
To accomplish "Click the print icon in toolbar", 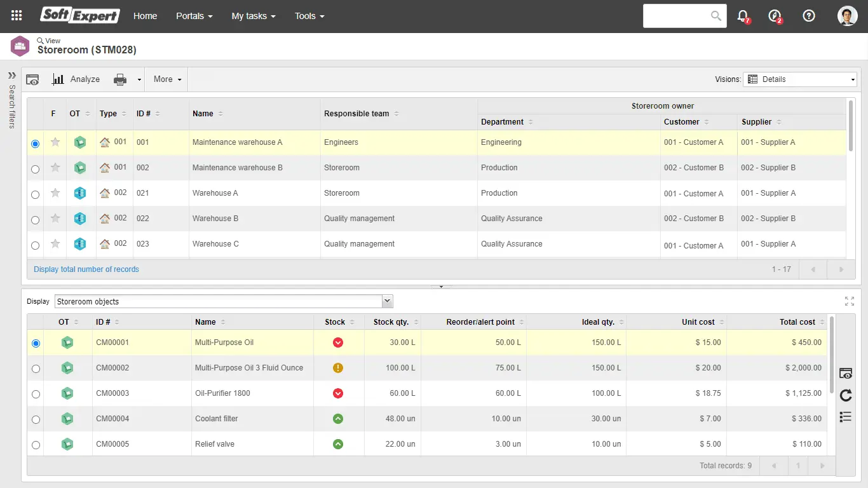I will (x=120, y=79).
